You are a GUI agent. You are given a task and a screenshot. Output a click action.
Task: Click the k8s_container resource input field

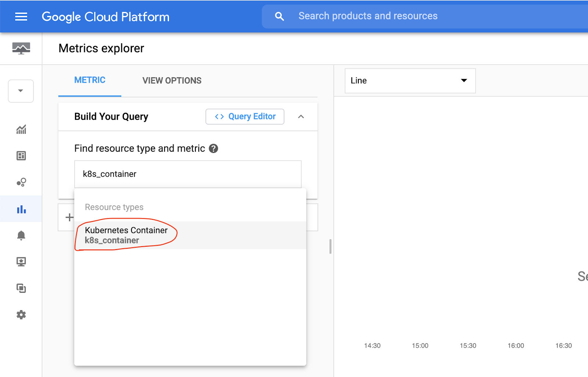(x=187, y=174)
